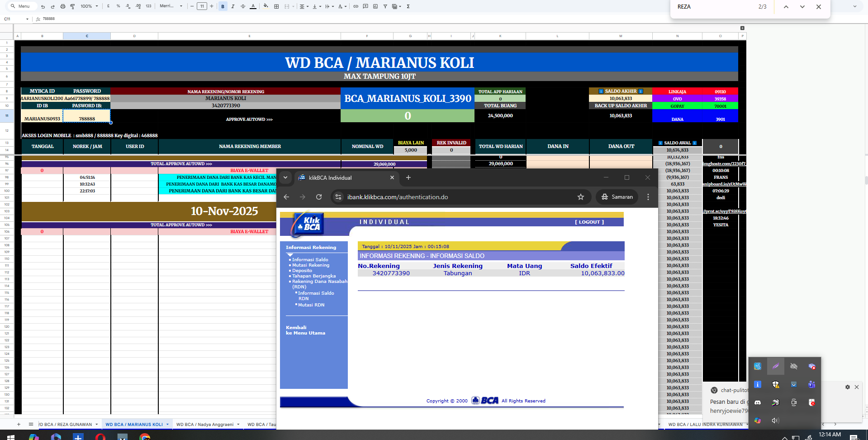868x440 pixels.
Task: Open the Merri... font family dropdown
Action: coord(171,6)
